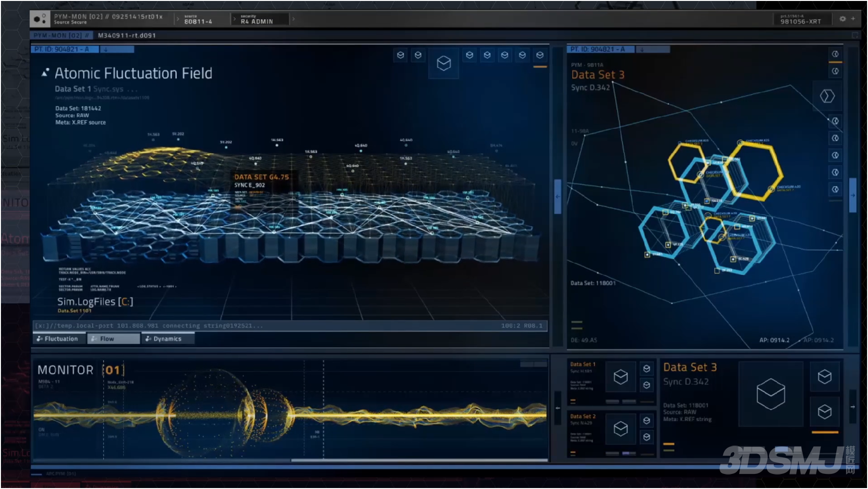Click the large cube icon on the Data Set 2 card
The width and height of the screenshot is (868, 489).
pos(620,429)
